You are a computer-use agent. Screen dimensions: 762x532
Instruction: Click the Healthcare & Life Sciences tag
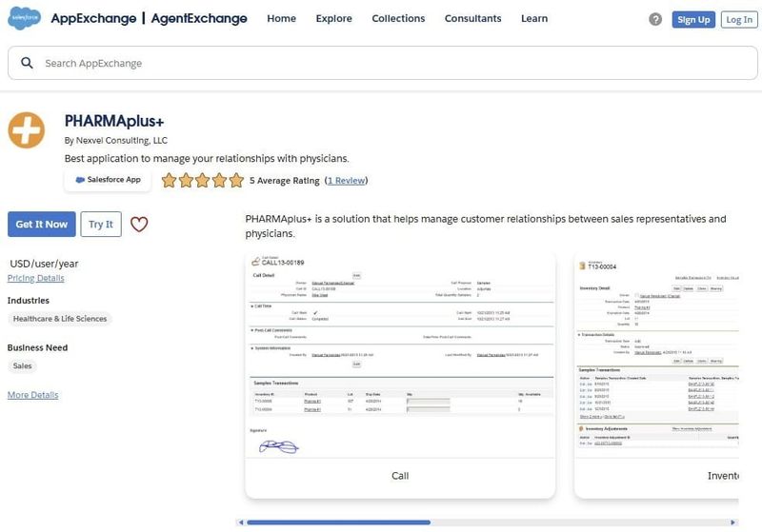[60, 319]
